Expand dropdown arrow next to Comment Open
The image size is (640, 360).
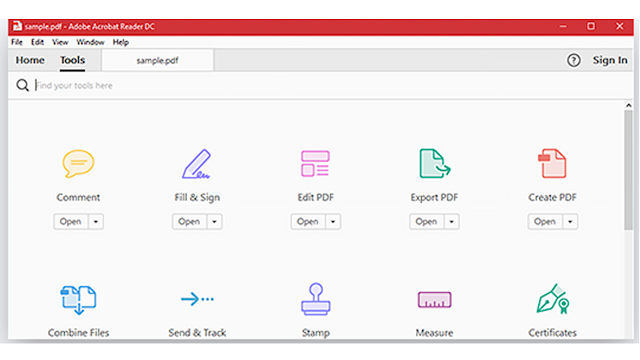click(96, 222)
